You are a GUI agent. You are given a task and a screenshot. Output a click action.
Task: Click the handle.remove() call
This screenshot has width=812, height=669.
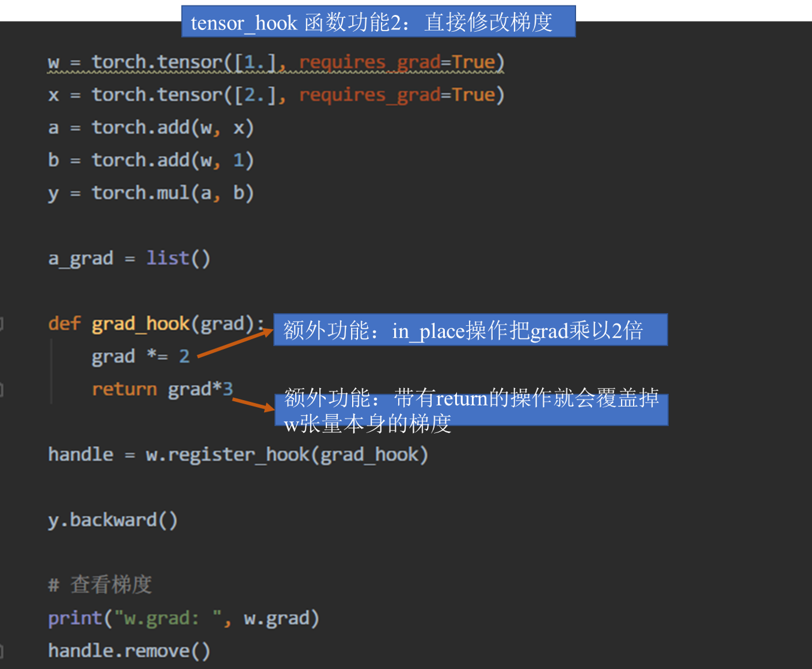tap(128, 650)
